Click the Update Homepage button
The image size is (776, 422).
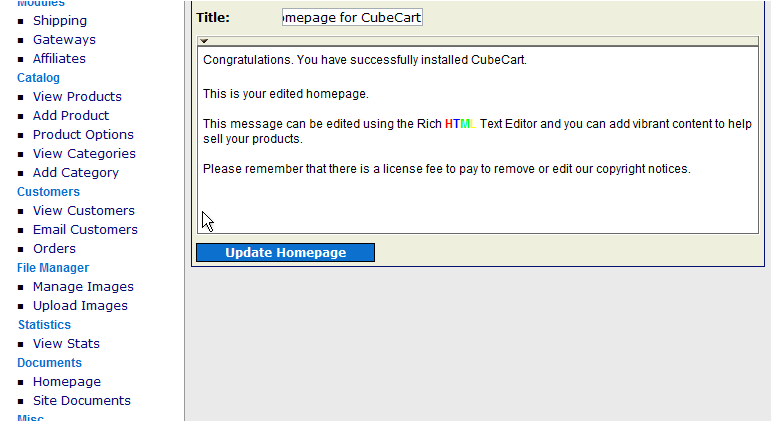click(285, 253)
